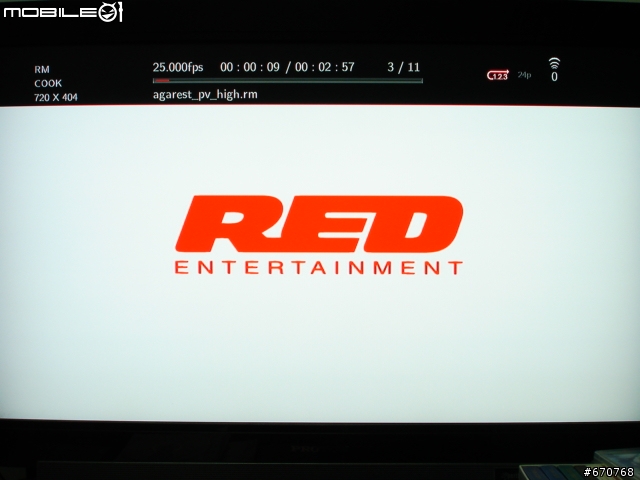Click the 0 value under wireless icon
This screenshot has height=480, width=640.
click(554, 77)
